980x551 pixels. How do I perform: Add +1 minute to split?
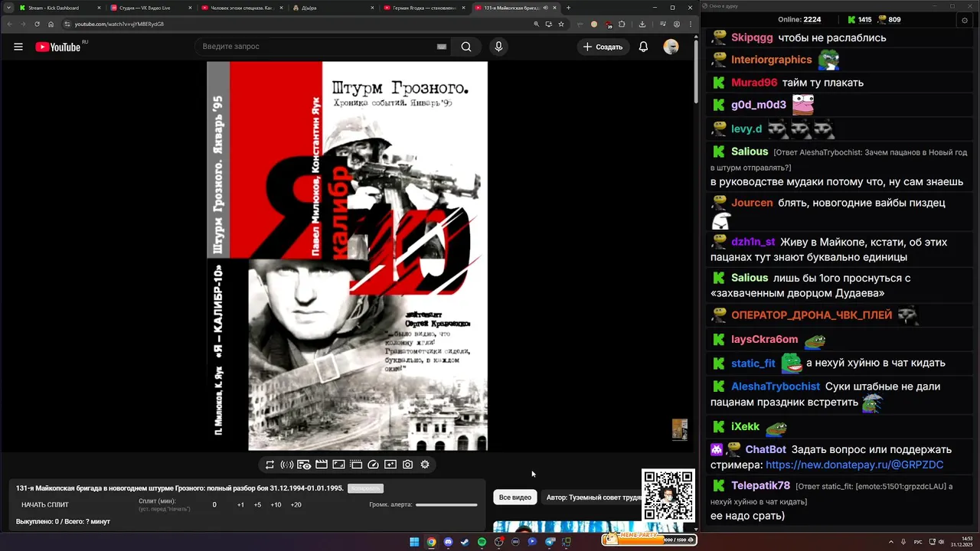click(x=240, y=505)
